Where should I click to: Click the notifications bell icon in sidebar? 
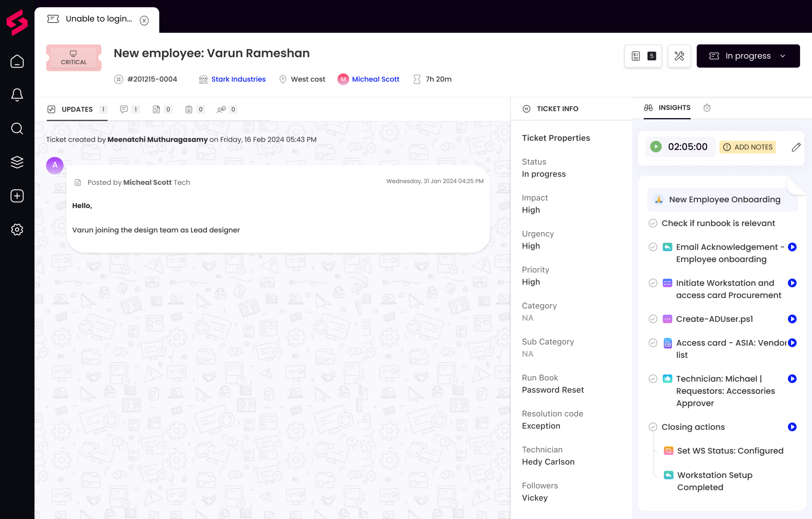(17, 95)
